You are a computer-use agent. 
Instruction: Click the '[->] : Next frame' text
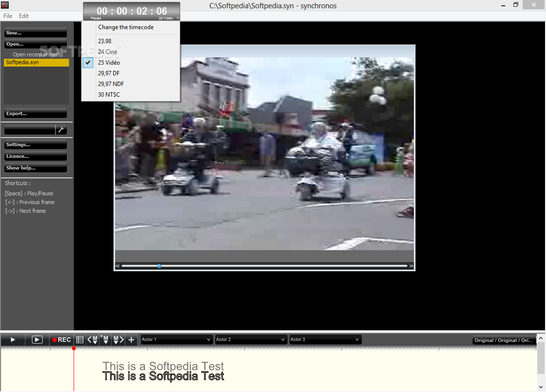coord(25,211)
